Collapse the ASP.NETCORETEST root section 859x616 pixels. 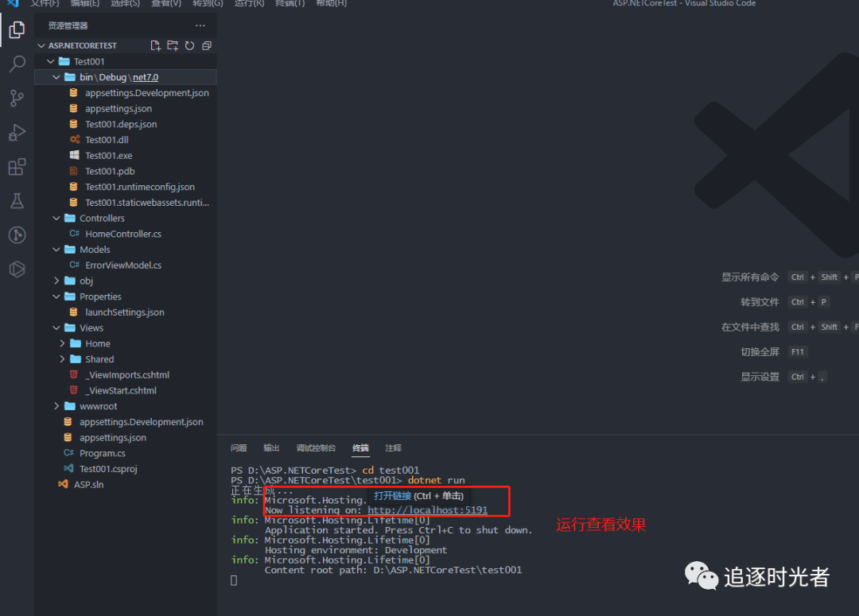pos(41,45)
